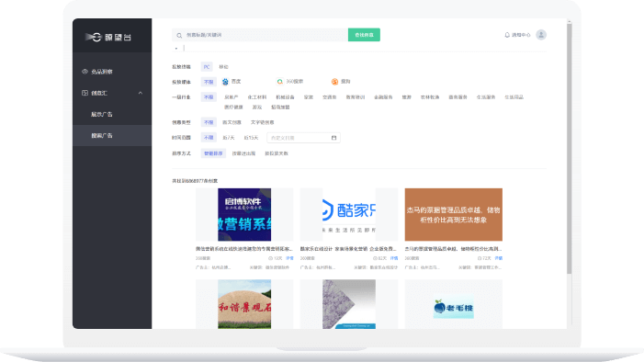This screenshot has width=644, height=362.
Task: Filter media by 搜狗
Action: click(345, 82)
